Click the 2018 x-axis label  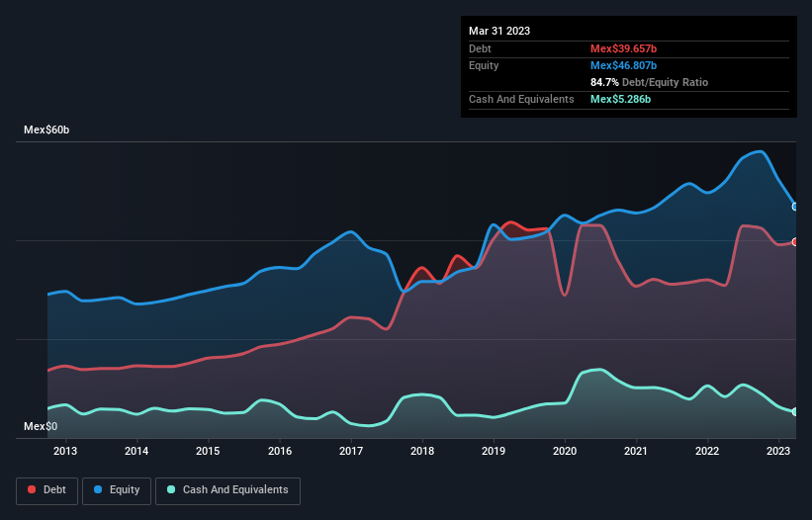[x=422, y=451]
